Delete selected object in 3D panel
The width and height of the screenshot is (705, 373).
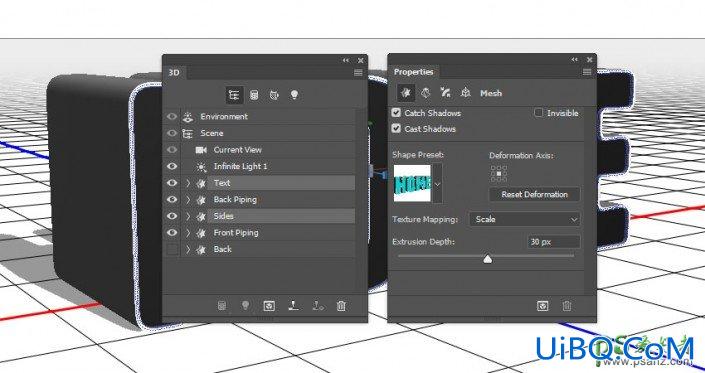coord(341,306)
